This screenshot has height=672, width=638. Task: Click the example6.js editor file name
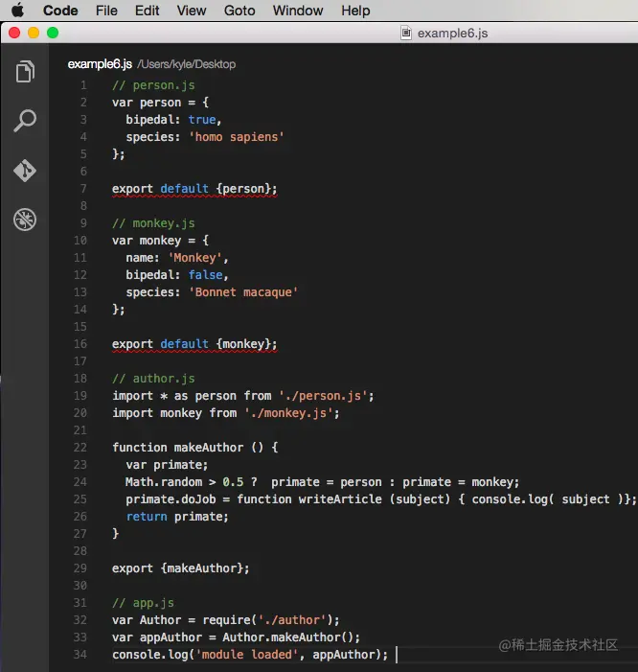click(100, 64)
